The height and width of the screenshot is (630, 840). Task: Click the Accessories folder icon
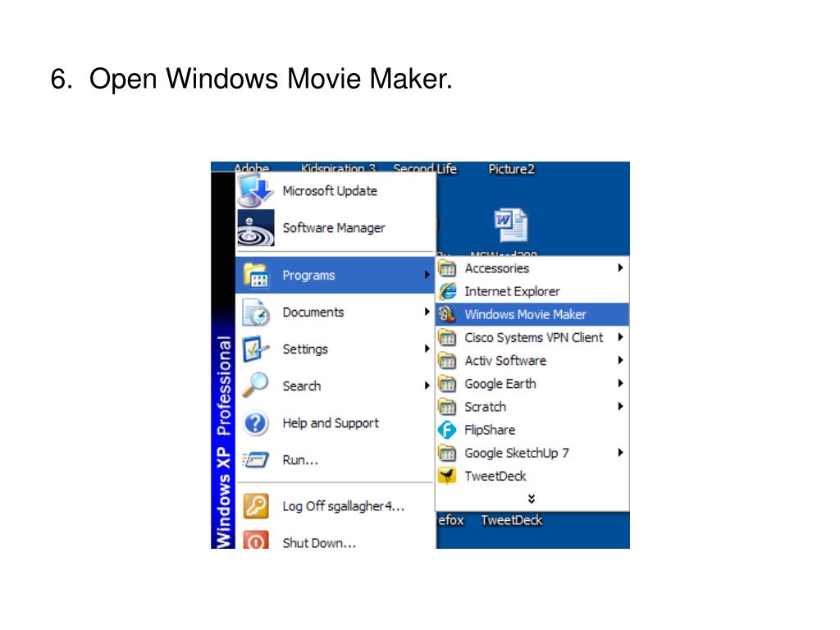click(447, 268)
